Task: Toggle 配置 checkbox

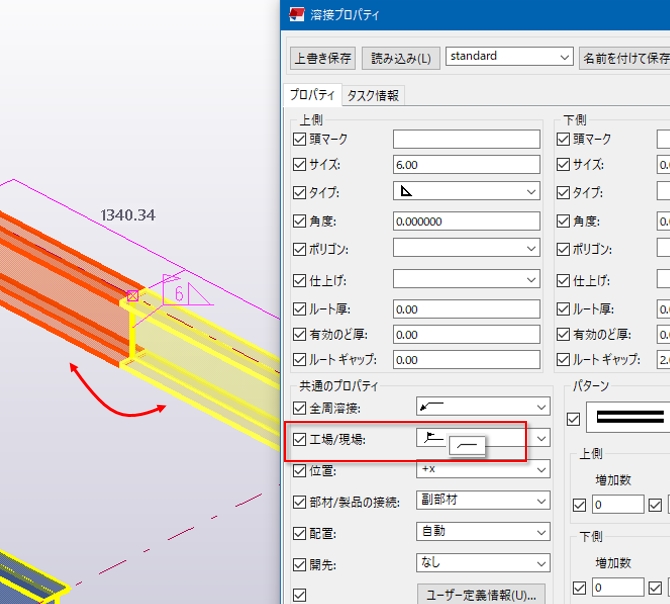Action: (x=300, y=533)
